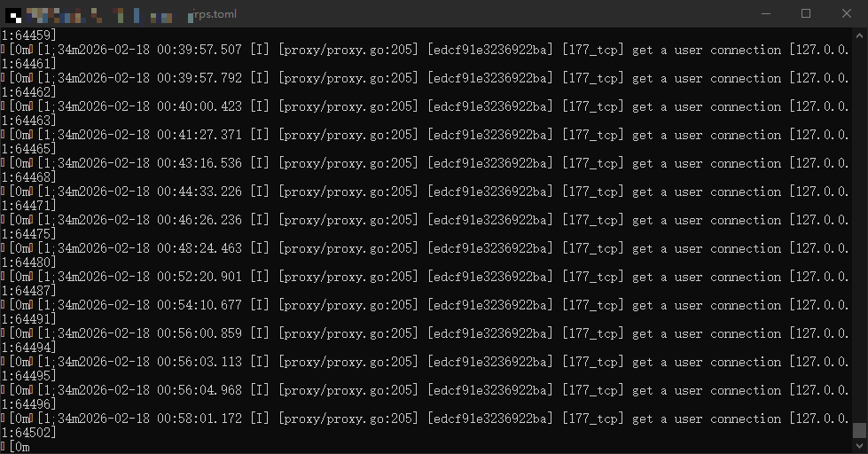Click the log line at 00:43:16.536
Viewport: 868px width, 454px height.
point(426,163)
